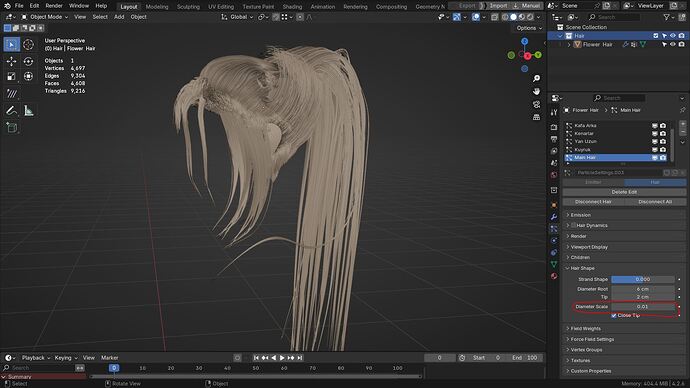Click the green Y axis gizmo ball
Viewport: 690px width, 388px height.
click(538, 55)
